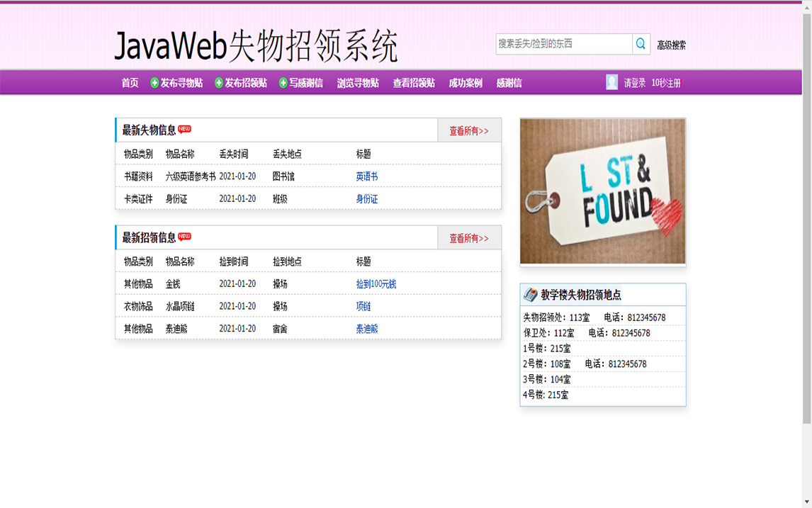Open the 成功案例 menu item
Image resolution: width=812 pixels, height=508 pixels.
tap(466, 83)
